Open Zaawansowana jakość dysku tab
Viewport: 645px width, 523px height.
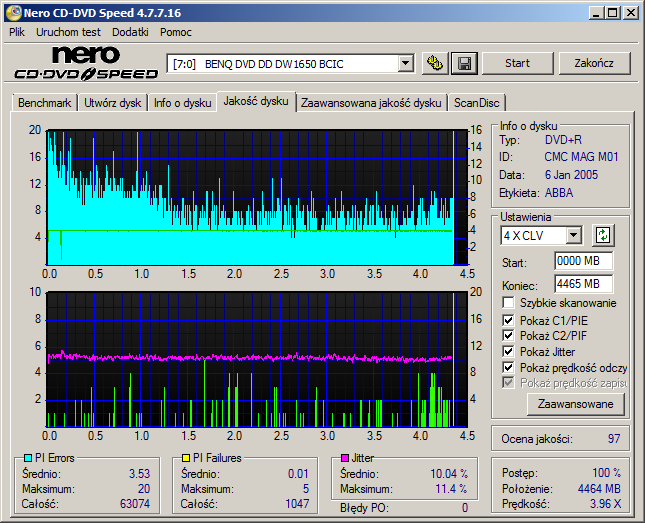(371, 102)
